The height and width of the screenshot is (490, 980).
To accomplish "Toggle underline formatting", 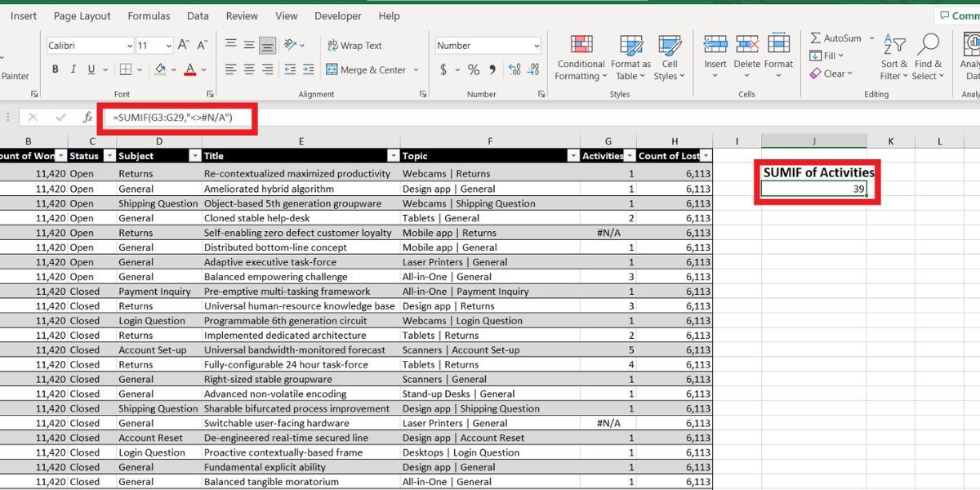I will click(x=90, y=69).
